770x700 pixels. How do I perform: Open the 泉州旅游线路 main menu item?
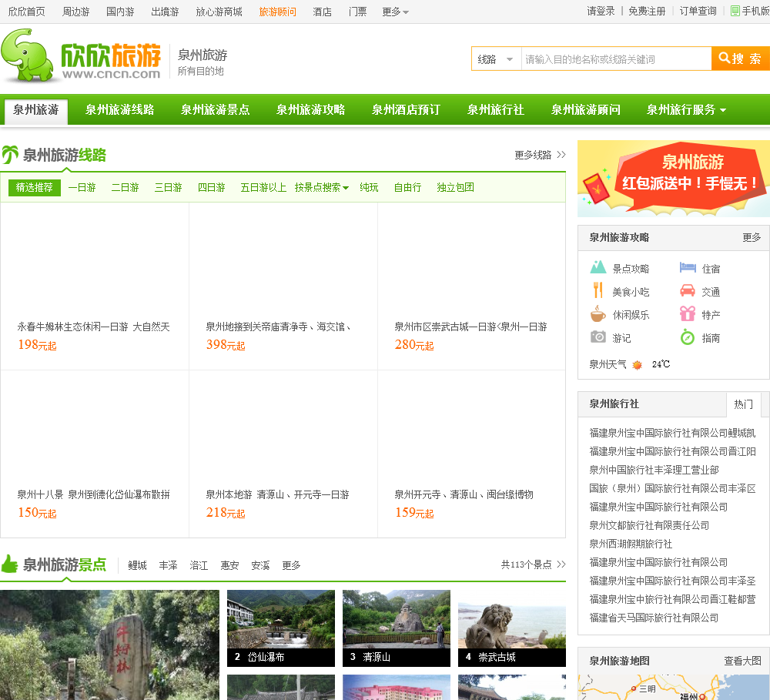(x=120, y=109)
